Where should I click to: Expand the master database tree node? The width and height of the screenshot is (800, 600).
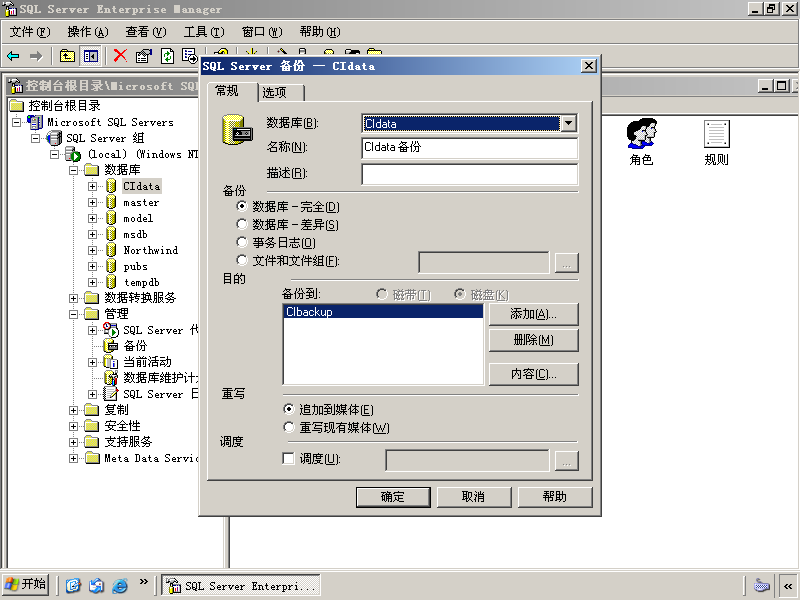[92, 203]
